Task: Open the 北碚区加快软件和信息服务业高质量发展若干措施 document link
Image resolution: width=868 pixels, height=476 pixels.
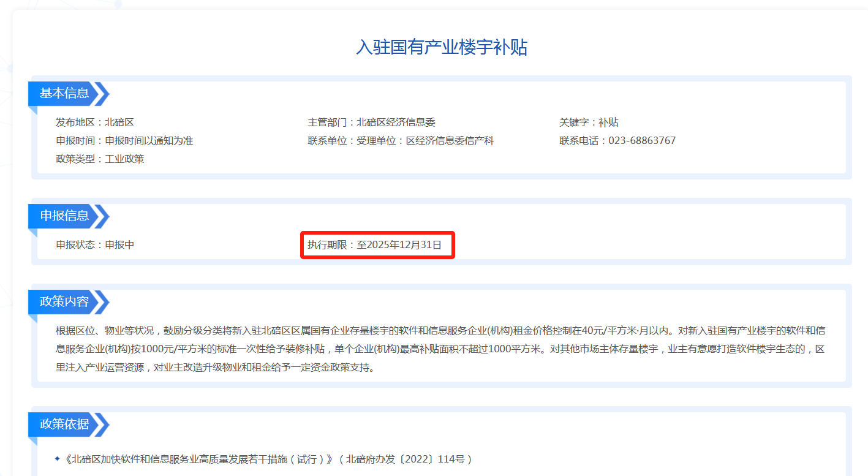Action: (x=199, y=459)
